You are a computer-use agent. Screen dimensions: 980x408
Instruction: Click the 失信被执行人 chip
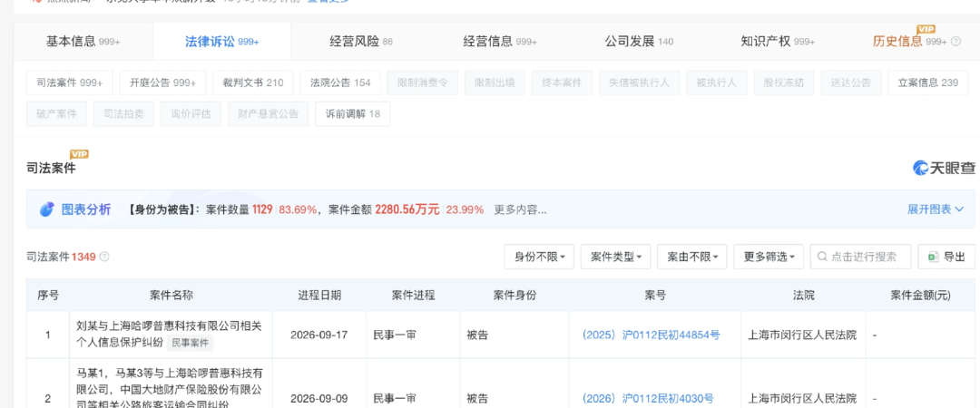coord(639,83)
